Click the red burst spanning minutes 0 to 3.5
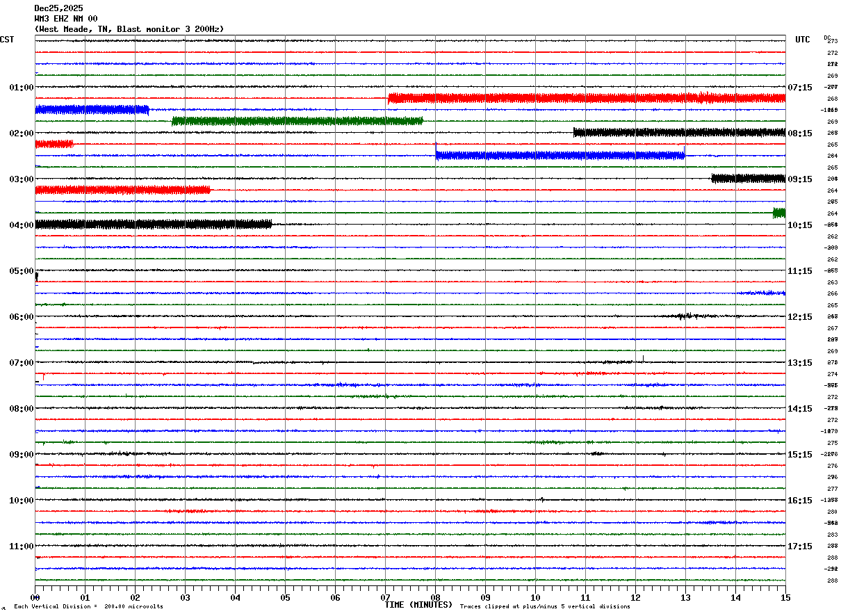841x616 pixels. coord(122,190)
